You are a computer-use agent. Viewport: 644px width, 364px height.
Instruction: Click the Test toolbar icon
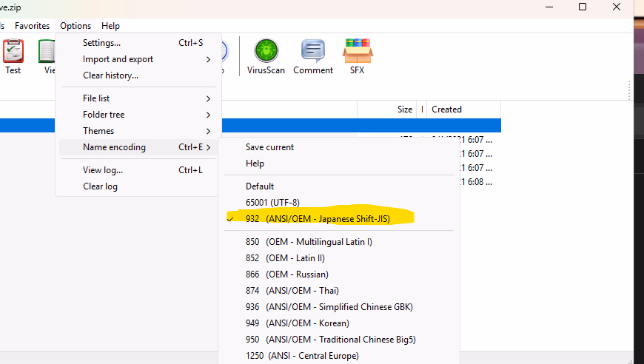click(x=13, y=56)
